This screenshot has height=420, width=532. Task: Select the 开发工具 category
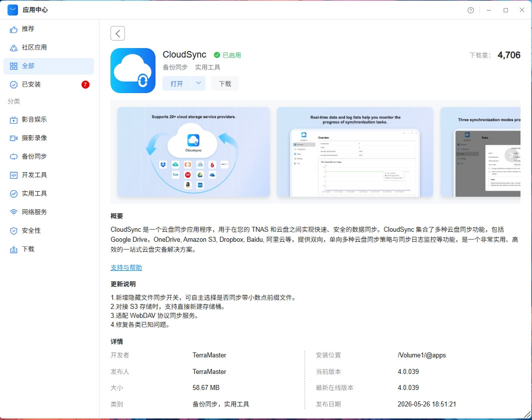pos(49,175)
